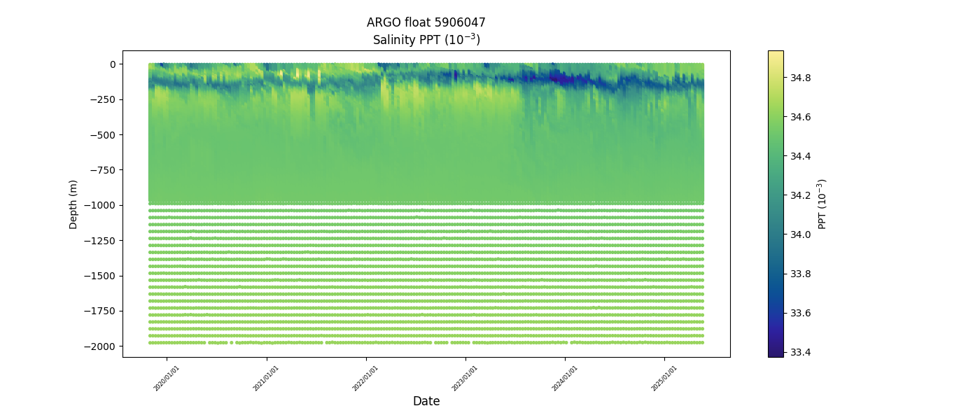Click the 'Date' x-axis label
Image resolution: width=980 pixels, height=420 pixels.
(426, 401)
